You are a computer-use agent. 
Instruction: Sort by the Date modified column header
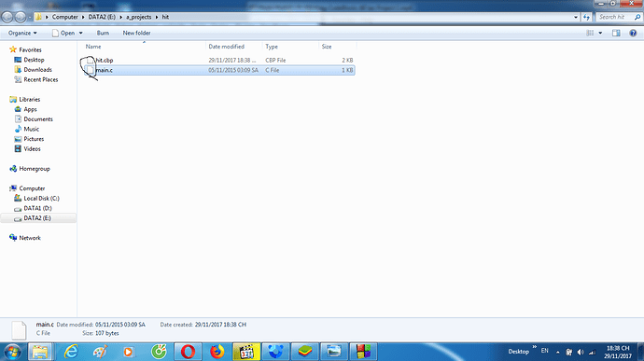pyautogui.click(x=233, y=47)
